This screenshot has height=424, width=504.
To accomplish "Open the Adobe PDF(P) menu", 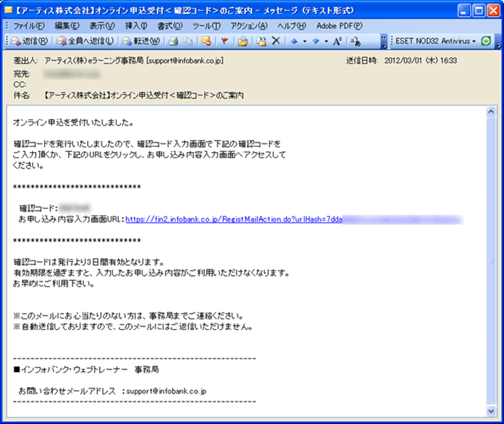I will coord(339,26).
